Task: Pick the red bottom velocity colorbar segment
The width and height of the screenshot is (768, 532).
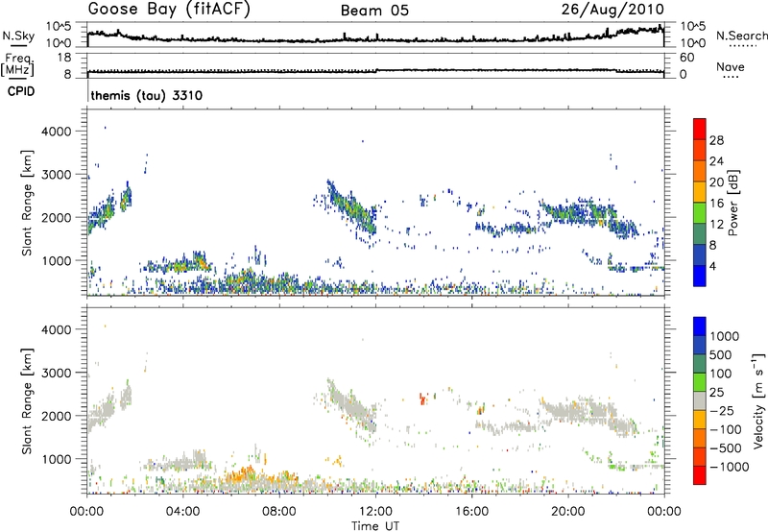Action: pyautogui.click(x=700, y=475)
